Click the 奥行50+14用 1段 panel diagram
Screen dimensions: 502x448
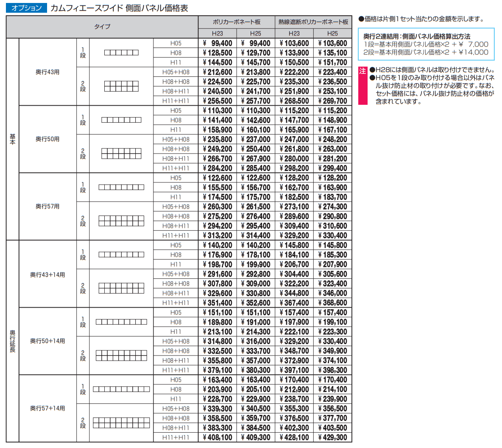pyautogui.click(x=122, y=322)
